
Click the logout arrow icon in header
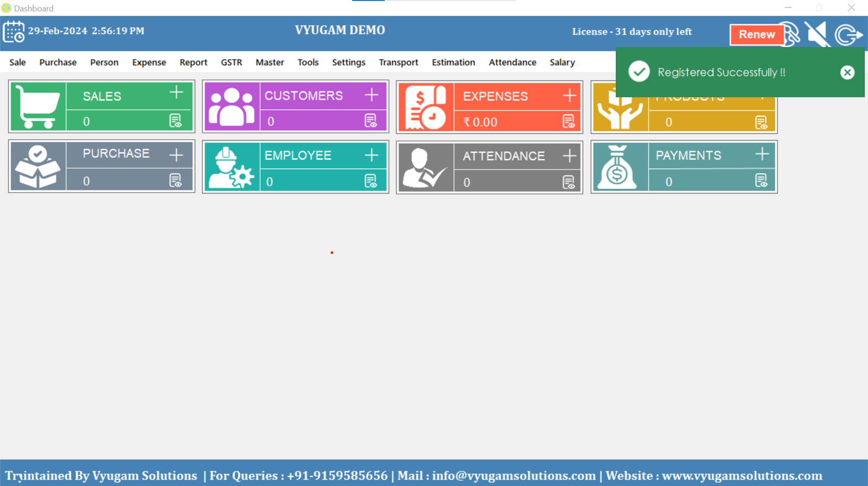pyautogui.click(x=848, y=35)
